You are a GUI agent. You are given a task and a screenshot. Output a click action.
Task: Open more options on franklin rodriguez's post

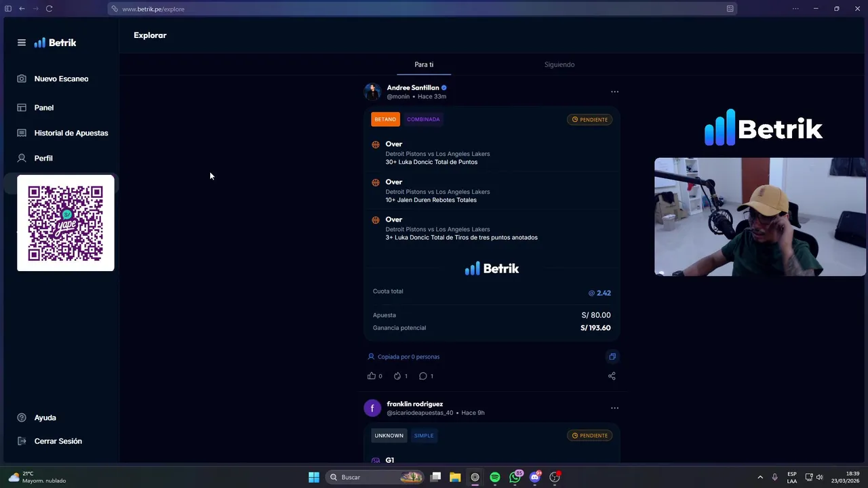(614, 408)
